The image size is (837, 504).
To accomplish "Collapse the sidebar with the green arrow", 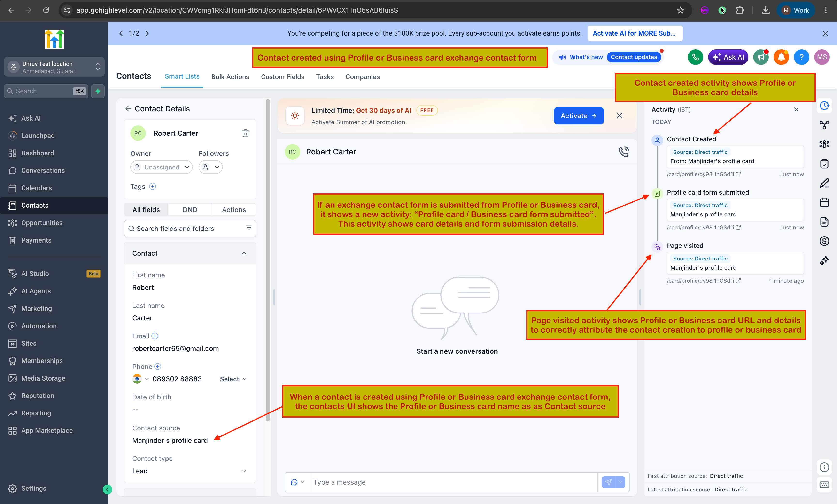I will coord(107,489).
